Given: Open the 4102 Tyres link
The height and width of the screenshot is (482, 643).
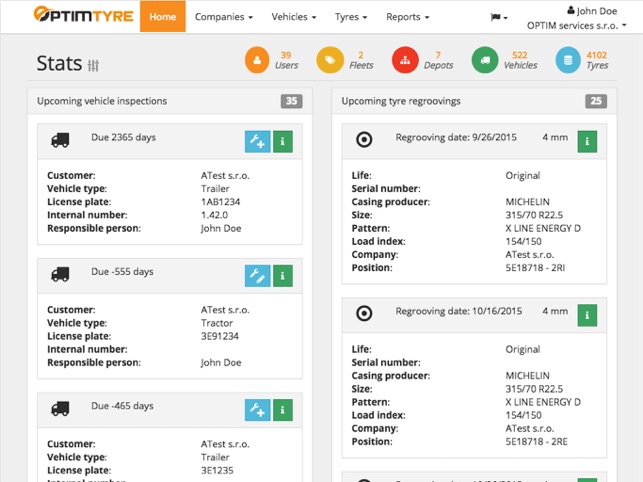Looking at the screenshot, I should tap(597, 60).
